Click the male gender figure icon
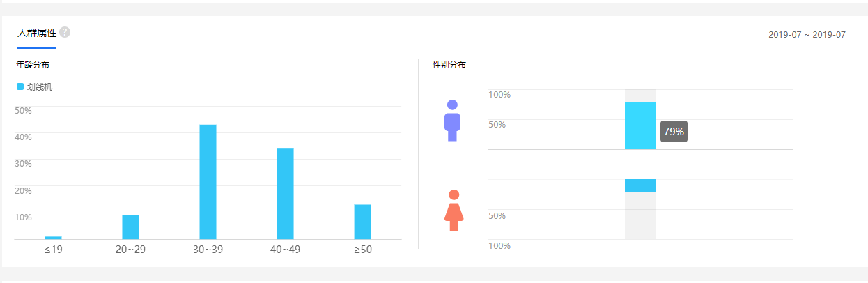The image size is (868, 283). coord(452,121)
